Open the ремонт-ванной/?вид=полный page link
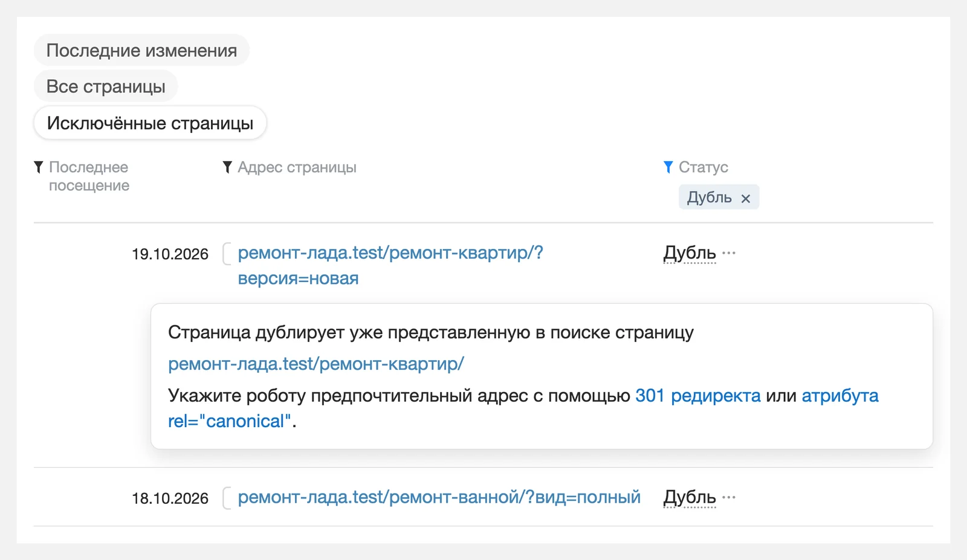Viewport: 967px width, 560px height. [439, 497]
